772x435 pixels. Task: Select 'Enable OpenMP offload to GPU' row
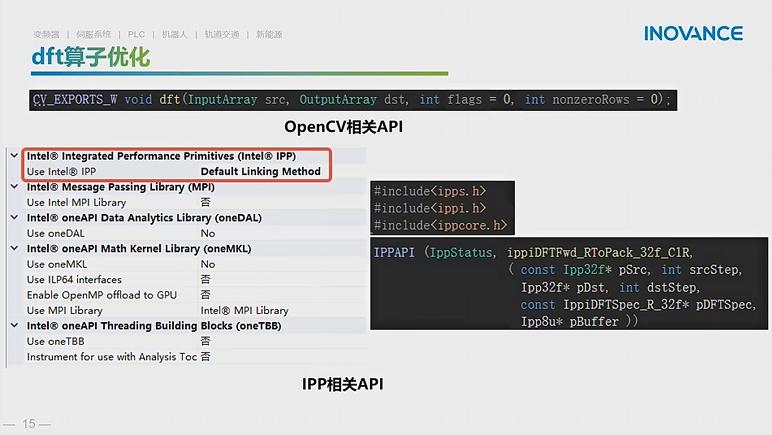[196, 295]
